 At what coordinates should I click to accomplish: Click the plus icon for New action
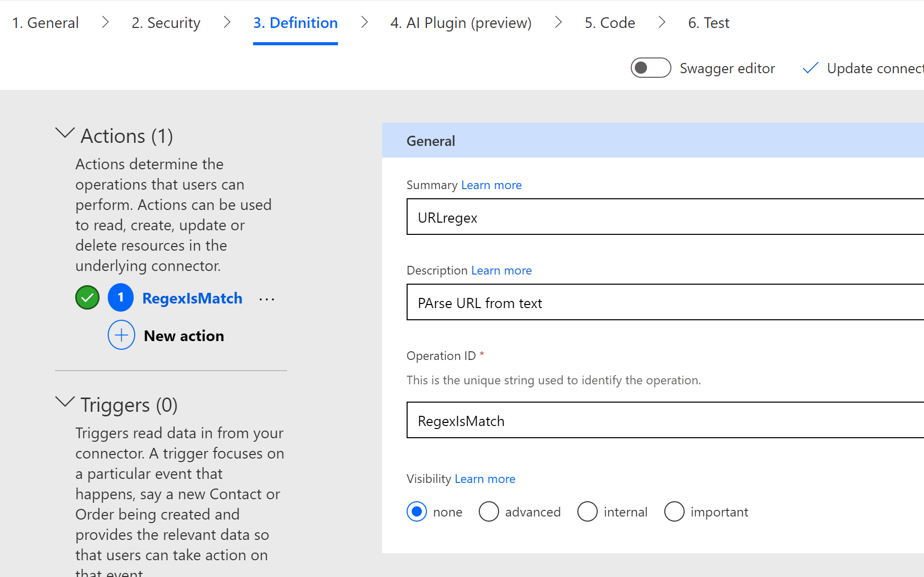click(121, 335)
